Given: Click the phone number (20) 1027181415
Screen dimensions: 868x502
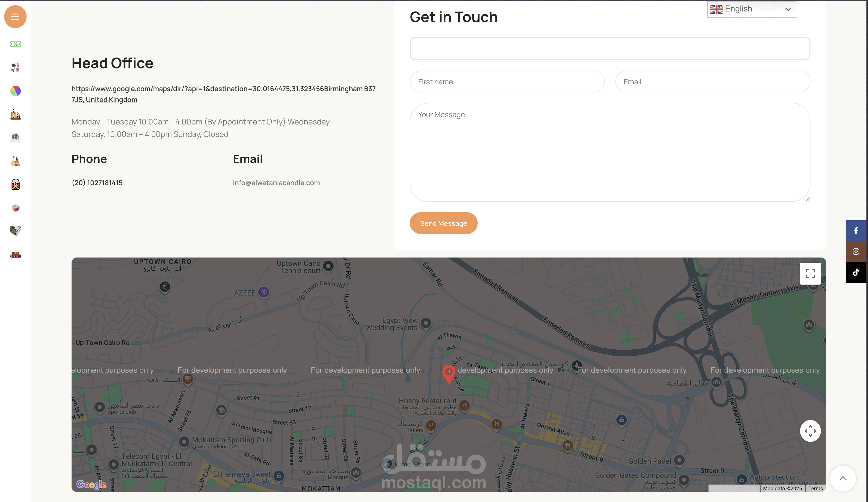Looking at the screenshot, I should 97,183.
